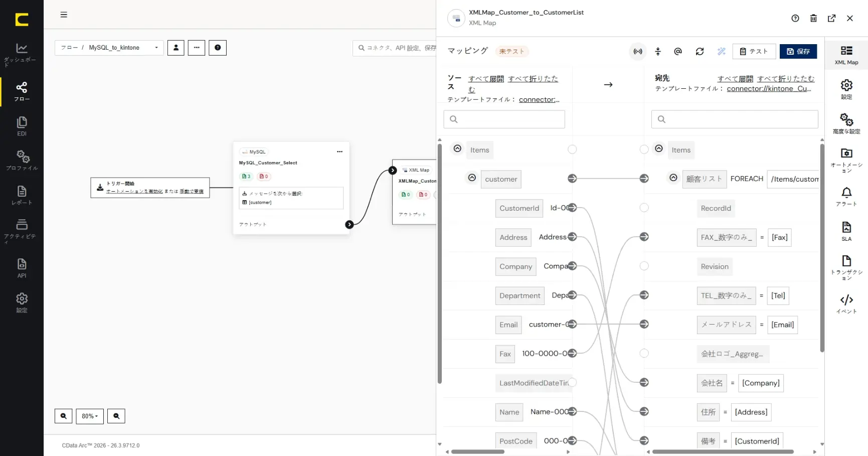The image size is (868, 456).
Task: Click the broadcast signal mapping icon
Action: (x=638, y=51)
